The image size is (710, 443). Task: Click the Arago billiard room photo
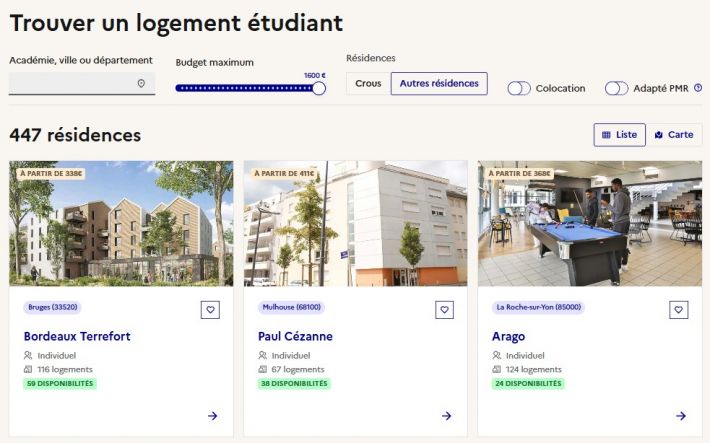click(590, 224)
